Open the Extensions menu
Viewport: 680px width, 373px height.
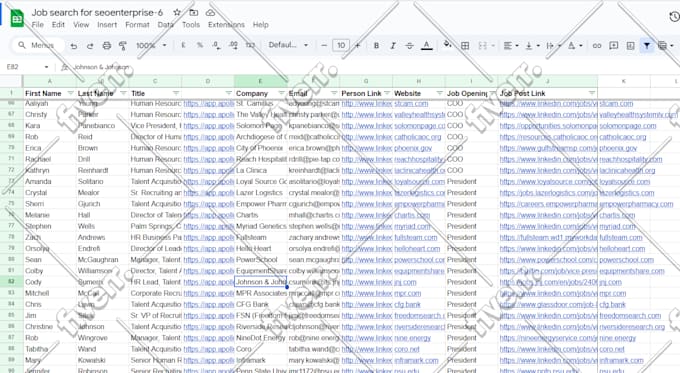pos(226,25)
